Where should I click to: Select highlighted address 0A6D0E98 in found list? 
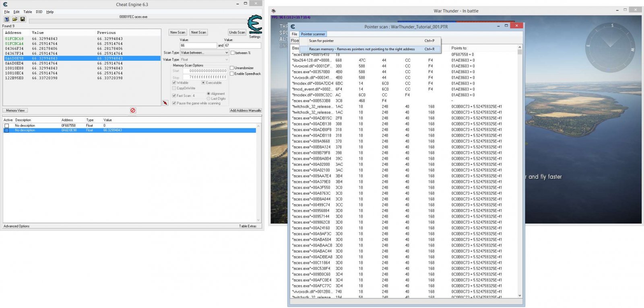point(82,58)
